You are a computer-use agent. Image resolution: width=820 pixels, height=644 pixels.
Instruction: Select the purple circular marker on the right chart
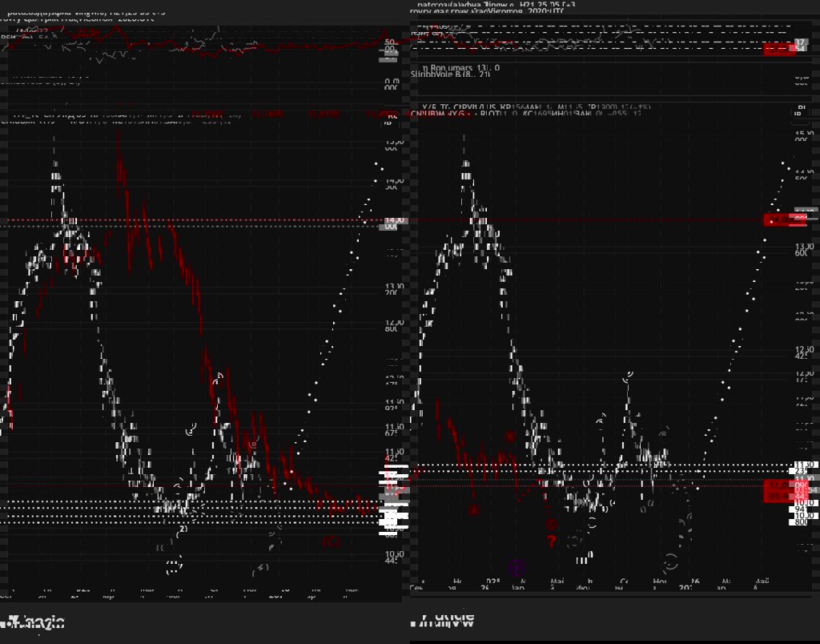(517, 567)
